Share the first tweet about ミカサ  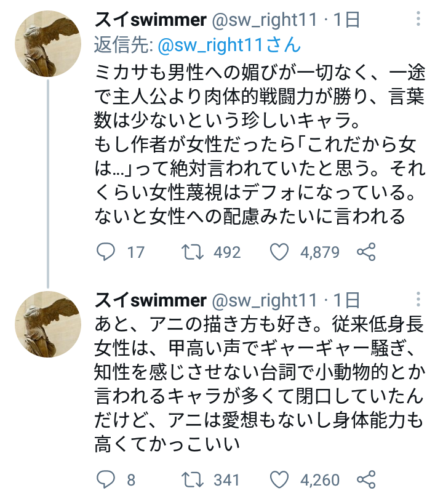tap(366, 252)
